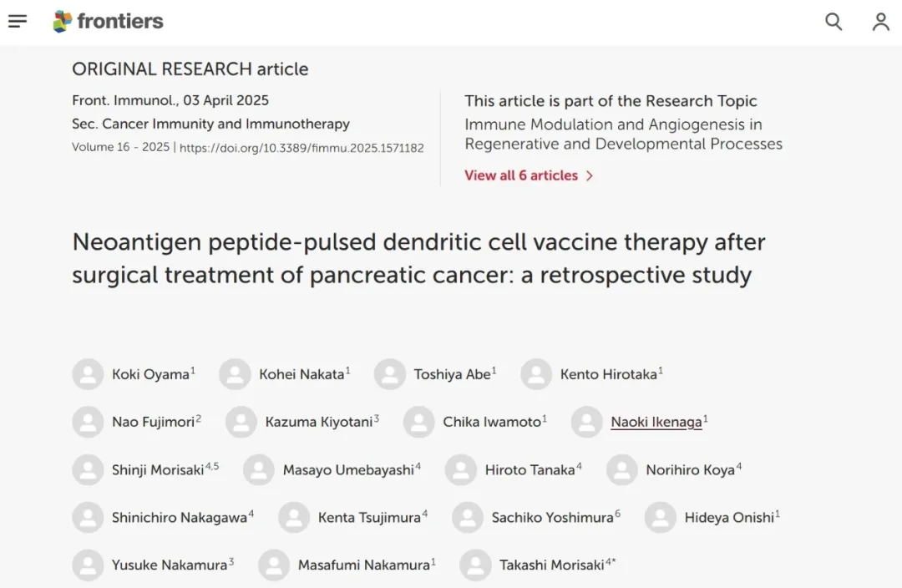The width and height of the screenshot is (902, 588).
Task: Click Sachiko Yoshimura's avatar icon
Action: [x=468, y=517]
